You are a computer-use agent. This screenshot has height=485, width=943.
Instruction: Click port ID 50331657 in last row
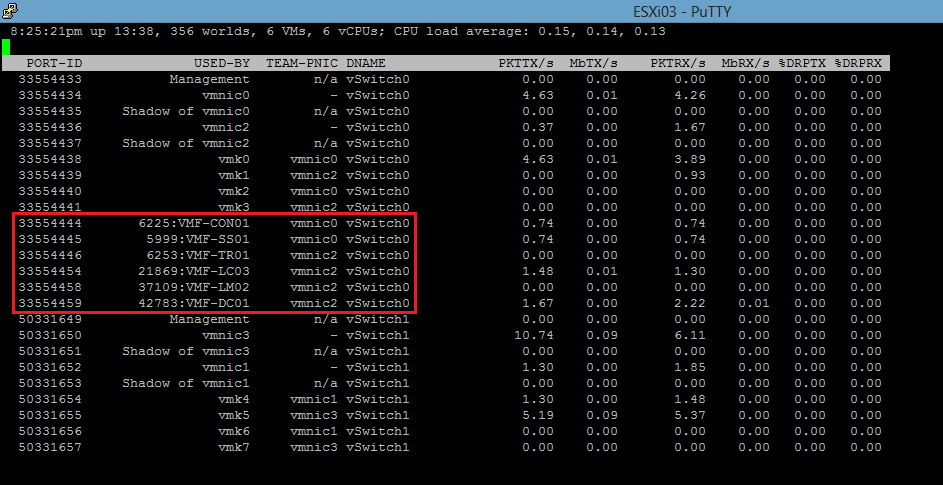coord(50,447)
